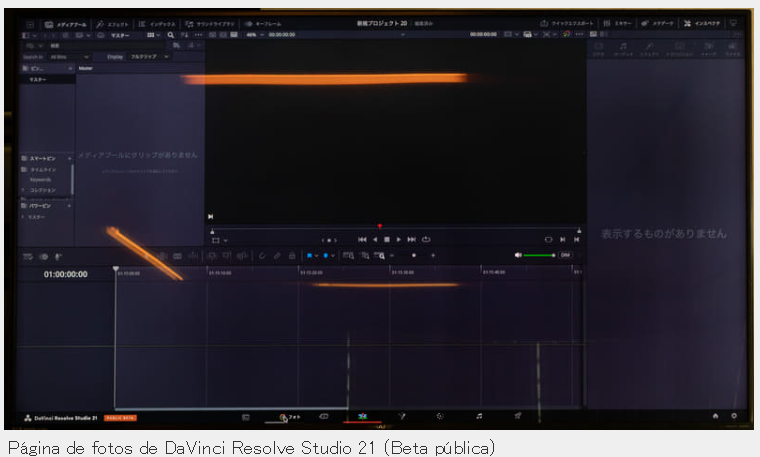Image resolution: width=760 pixels, height=457 pixels.
Task: Click the magnifier search icon in media pool toolbar
Action: pos(171,35)
